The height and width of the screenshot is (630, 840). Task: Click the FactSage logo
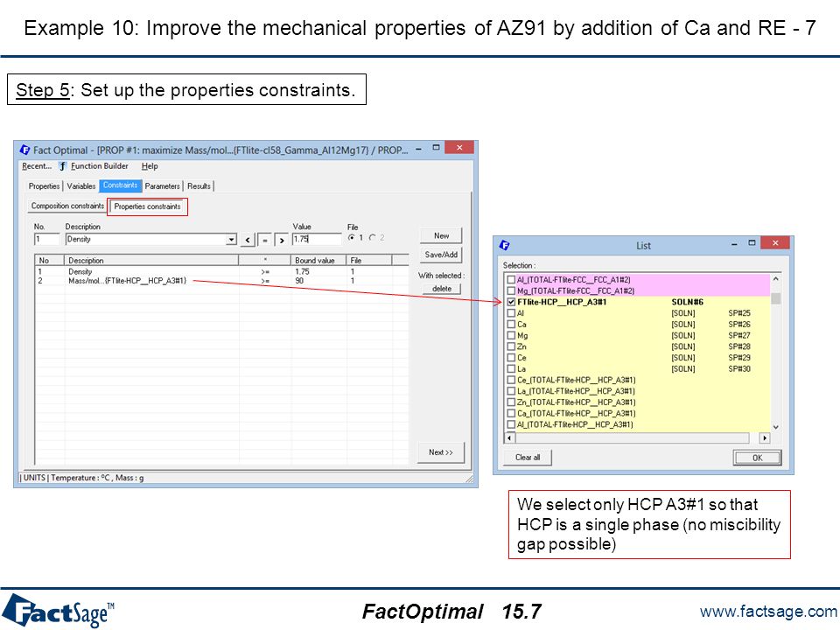[57, 611]
